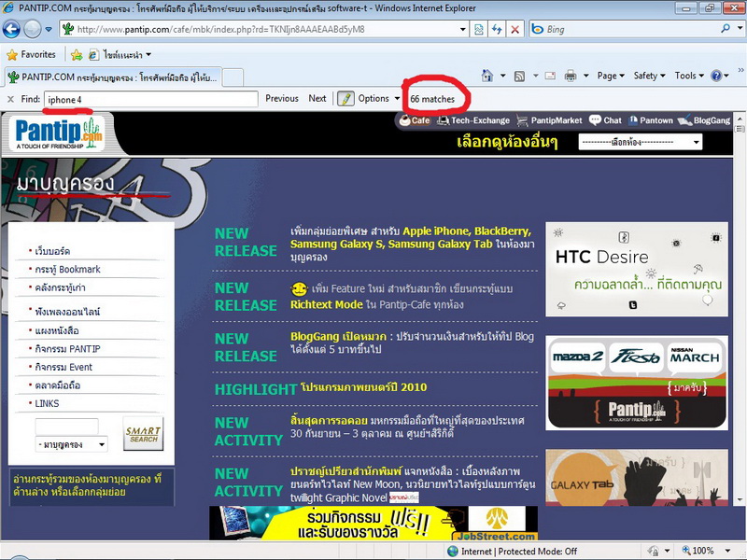Viewport: 747px width, 560px height.
Task: Click the Print icon in command bar
Action: click(571, 77)
